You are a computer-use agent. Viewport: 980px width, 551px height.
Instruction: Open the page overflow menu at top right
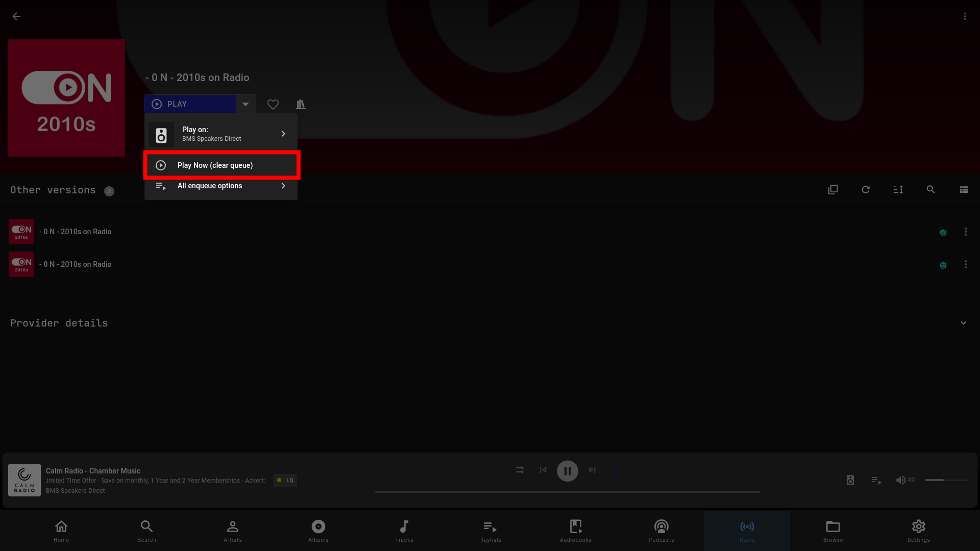(x=965, y=16)
